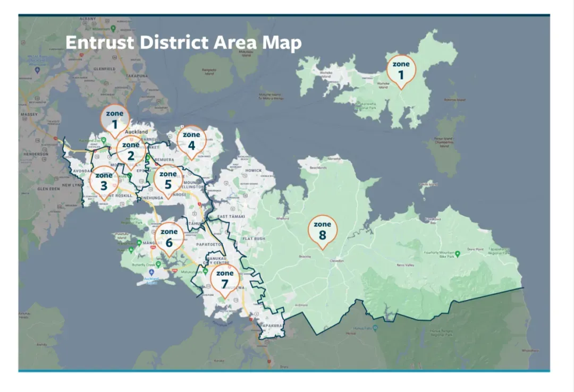
Task: Click the Rangitoto Island label
Action: click(209, 71)
